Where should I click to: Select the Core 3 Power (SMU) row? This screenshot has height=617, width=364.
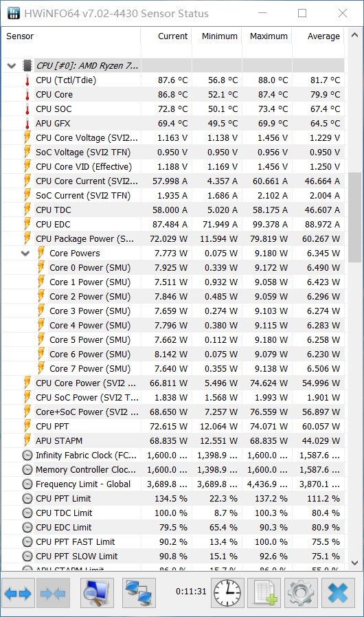pos(173,311)
